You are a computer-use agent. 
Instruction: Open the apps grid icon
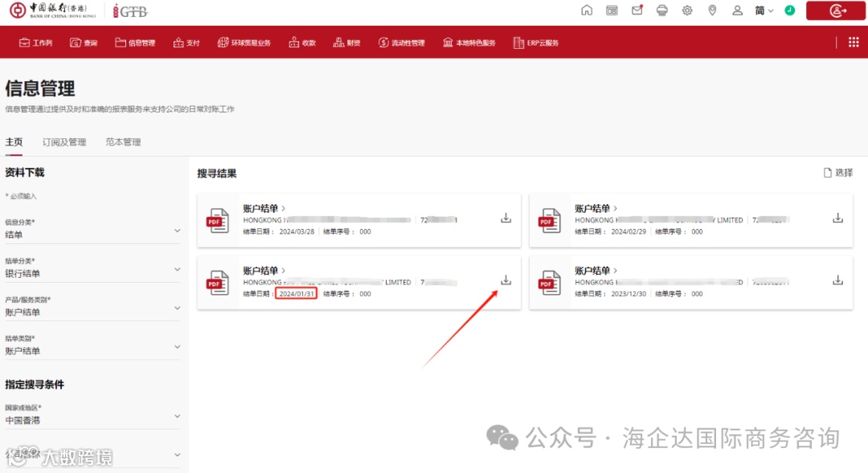tap(854, 42)
